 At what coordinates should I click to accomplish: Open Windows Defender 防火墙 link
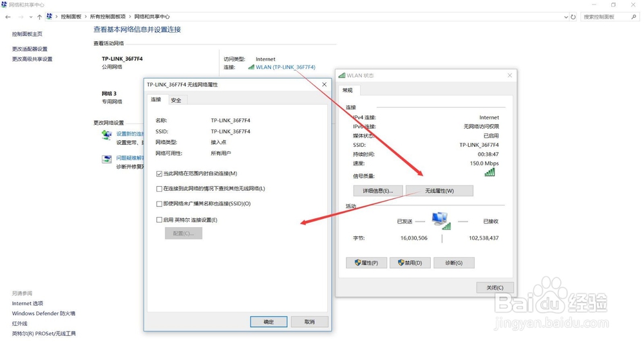[44, 313]
